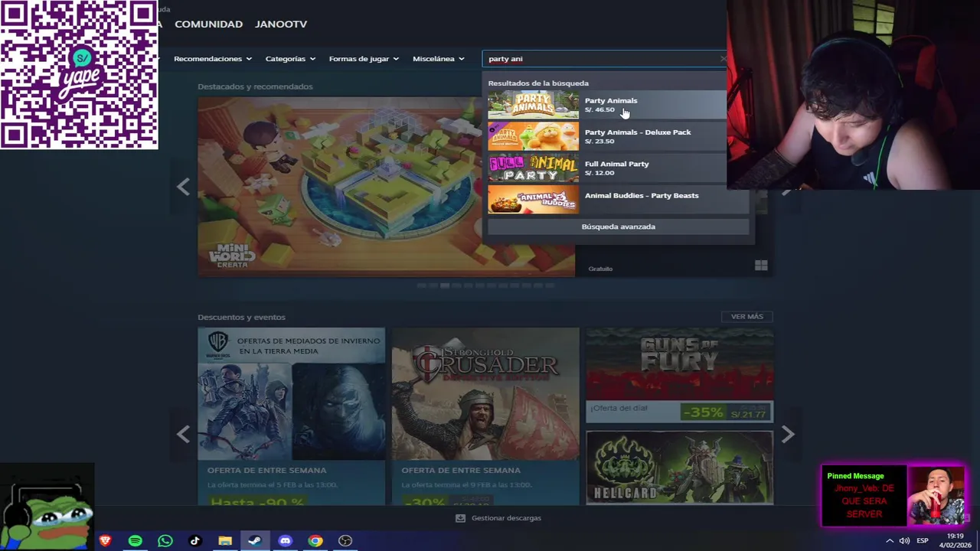Viewport: 980px width, 551px height.
Task: Click the Pinned Message overlay
Action: (893, 496)
